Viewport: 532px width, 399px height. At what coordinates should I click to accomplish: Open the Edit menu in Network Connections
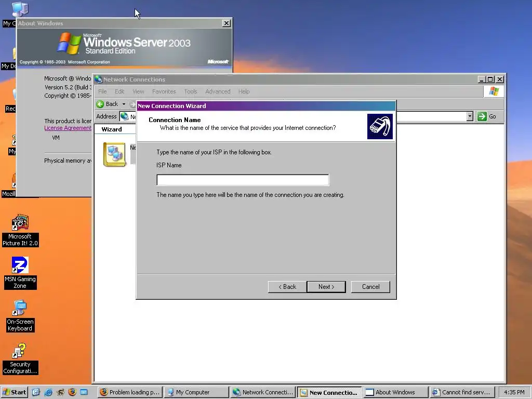coord(119,91)
